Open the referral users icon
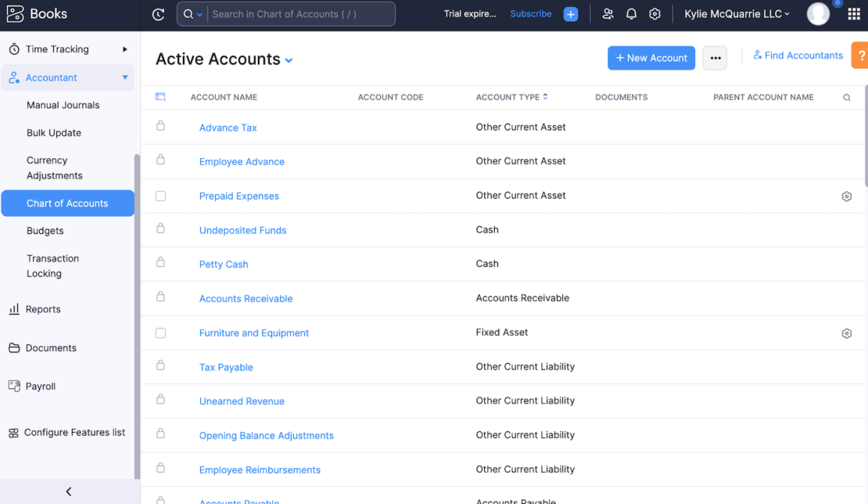Screen dimensions: 868x504 coord(608,13)
